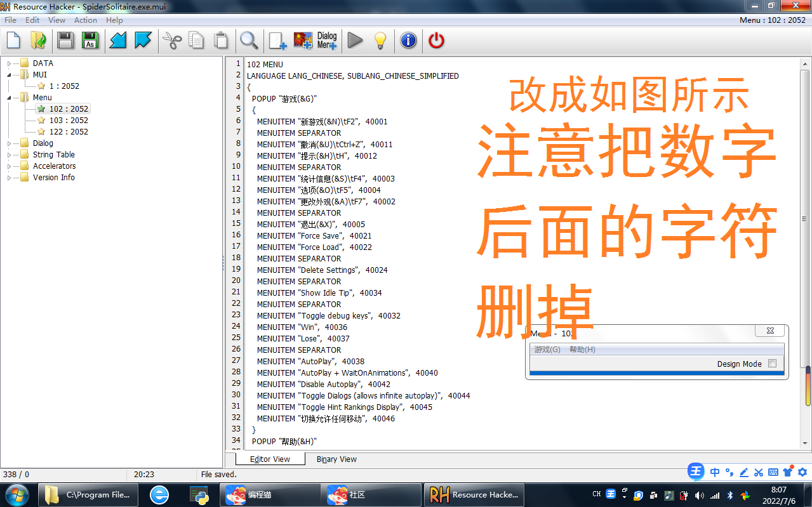Close the Menu 102 preview window

(x=769, y=331)
